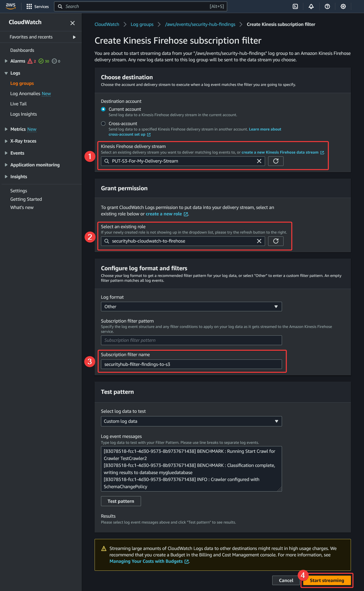Expand Application monitoring section
Viewport: 364px width, 591px height.
tap(6, 165)
